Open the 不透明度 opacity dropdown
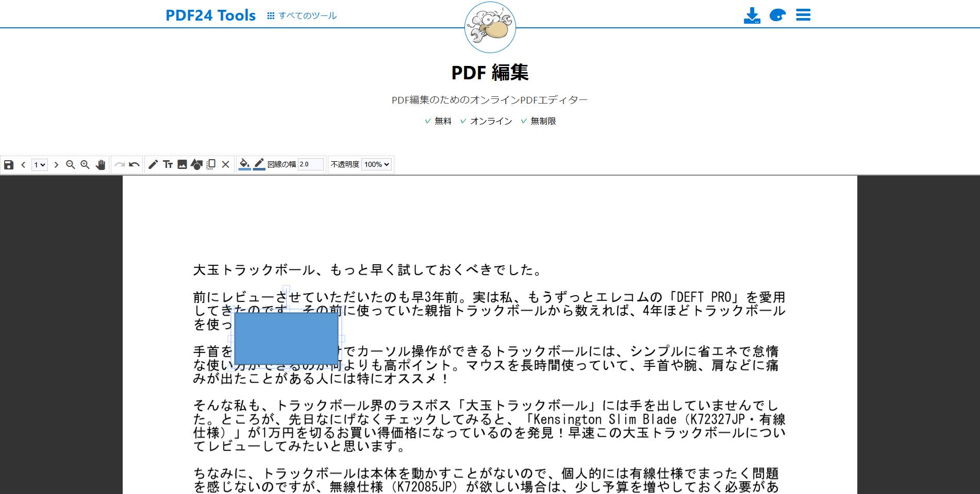This screenshot has height=494, width=980. pyautogui.click(x=376, y=164)
